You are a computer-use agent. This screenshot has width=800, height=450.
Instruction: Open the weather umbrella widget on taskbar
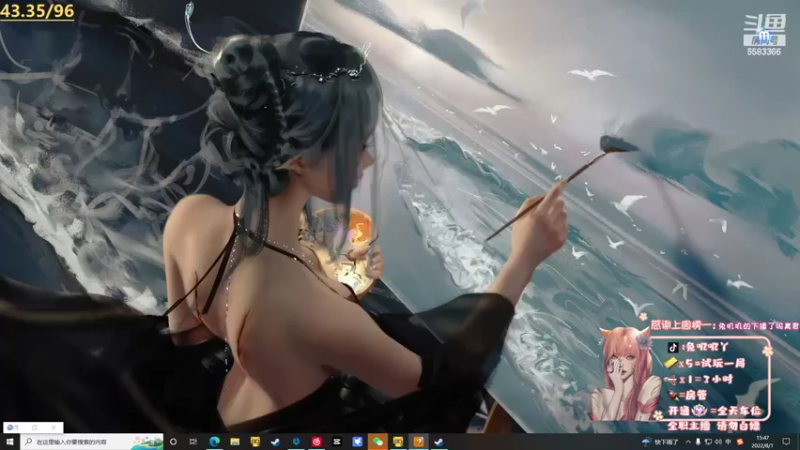pos(660,442)
